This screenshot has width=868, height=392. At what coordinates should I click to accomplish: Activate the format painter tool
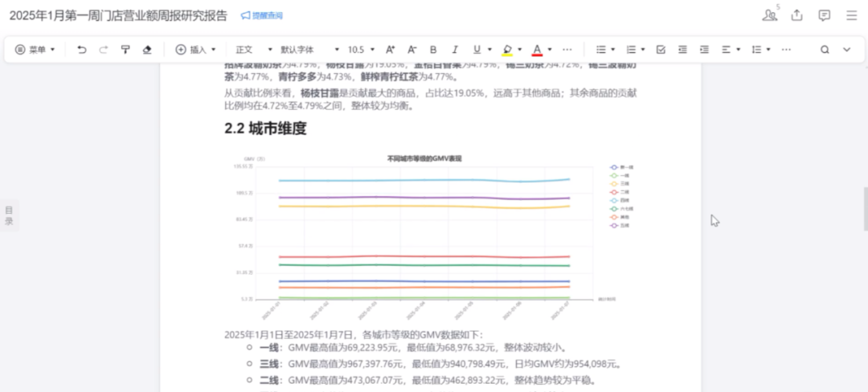pyautogui.click(x=125, y=50)
